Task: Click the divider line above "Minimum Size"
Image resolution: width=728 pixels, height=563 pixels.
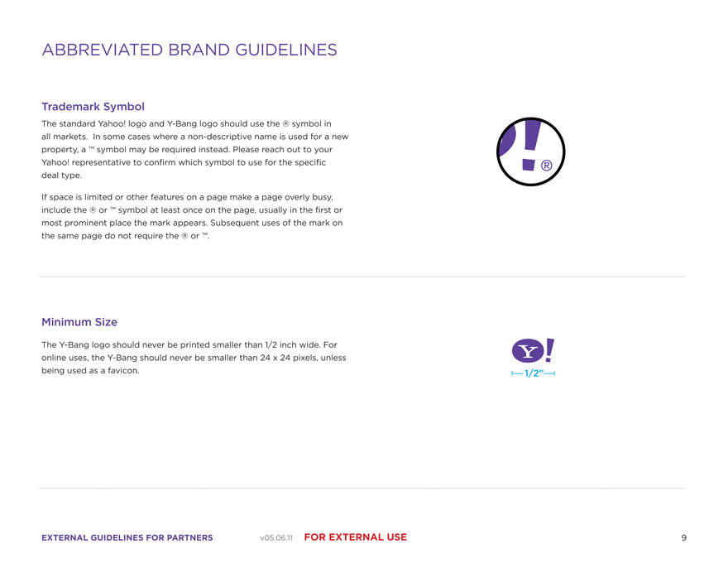Action: (362, 277)
